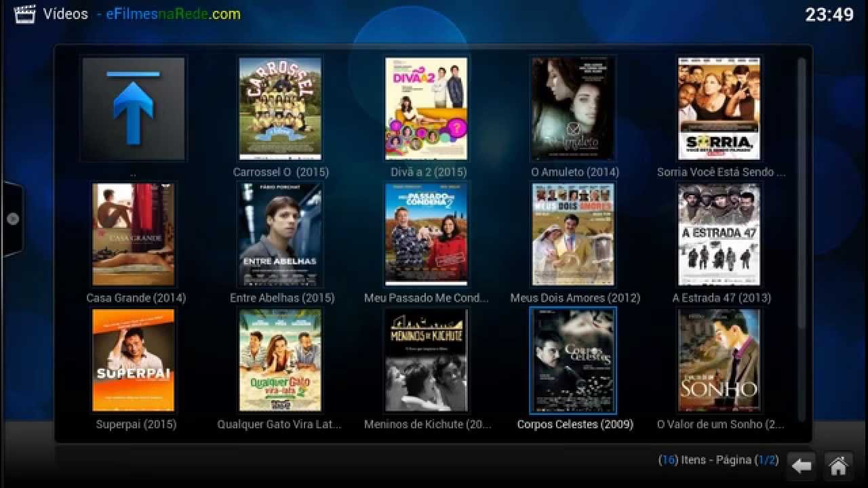Click the 'Meus Dois Amores (2012)' label
Image resolution: width=868 pixels, height=488 pixels.
[x=575, y=298]
